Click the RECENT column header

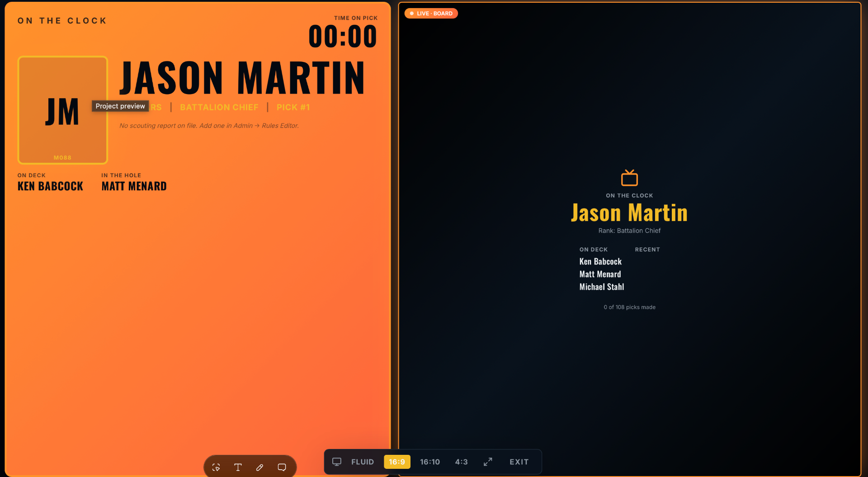pyautogui.click(x=647, y=250)
